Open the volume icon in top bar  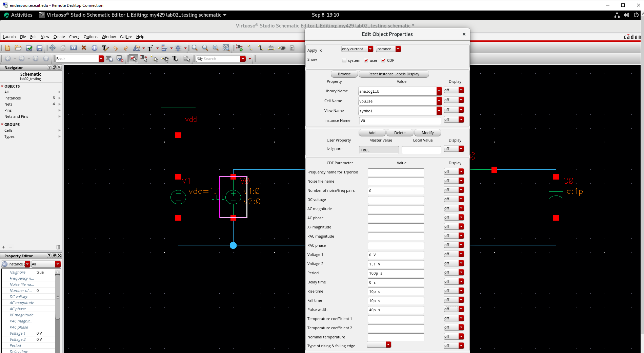point(626,15)
